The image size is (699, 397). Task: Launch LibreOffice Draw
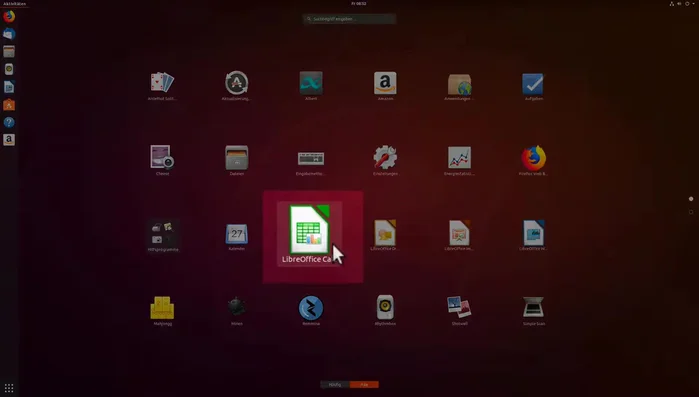tap(385, 235)
